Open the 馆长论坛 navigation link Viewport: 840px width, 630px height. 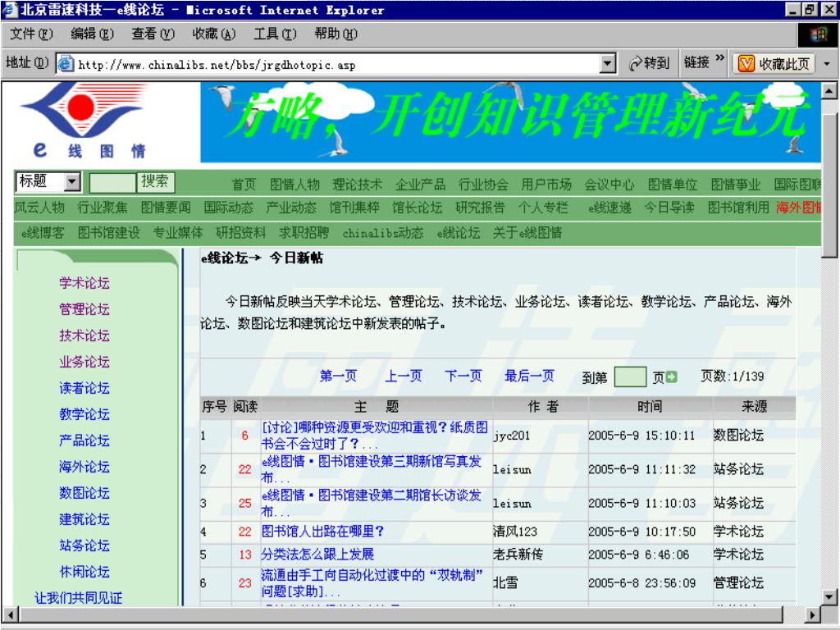[x=418, y=208]
